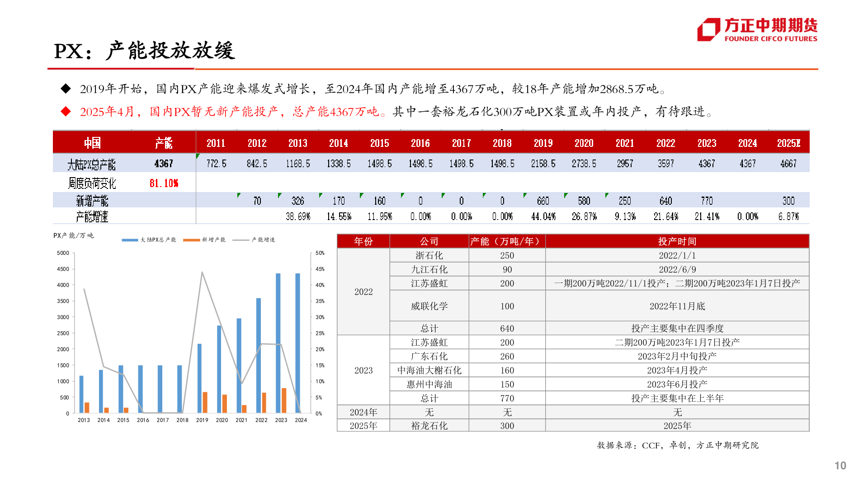
Task: Click the 44.04% growth rate cell
Action: tap(543, 216)
